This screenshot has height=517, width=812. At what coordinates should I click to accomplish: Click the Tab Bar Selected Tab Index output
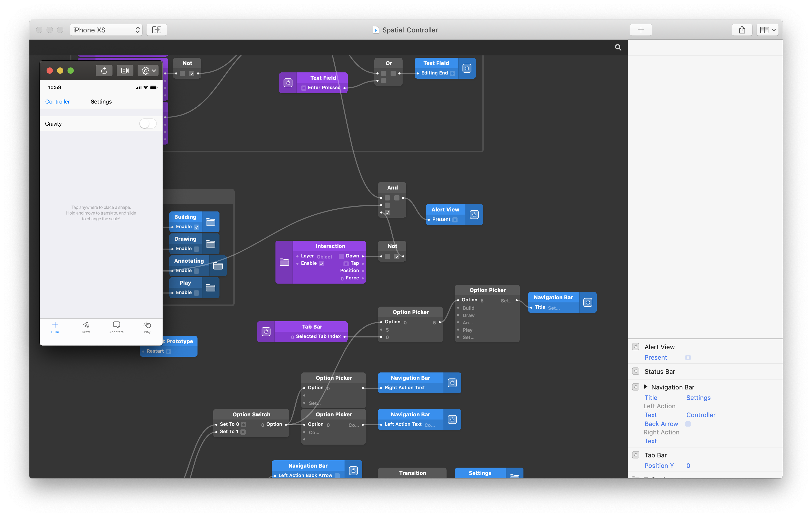click(x=345, y=337)
